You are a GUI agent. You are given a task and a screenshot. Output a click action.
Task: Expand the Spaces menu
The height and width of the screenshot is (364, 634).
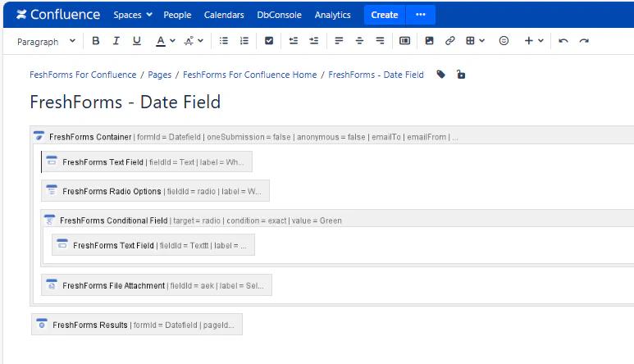click(133, 15)
